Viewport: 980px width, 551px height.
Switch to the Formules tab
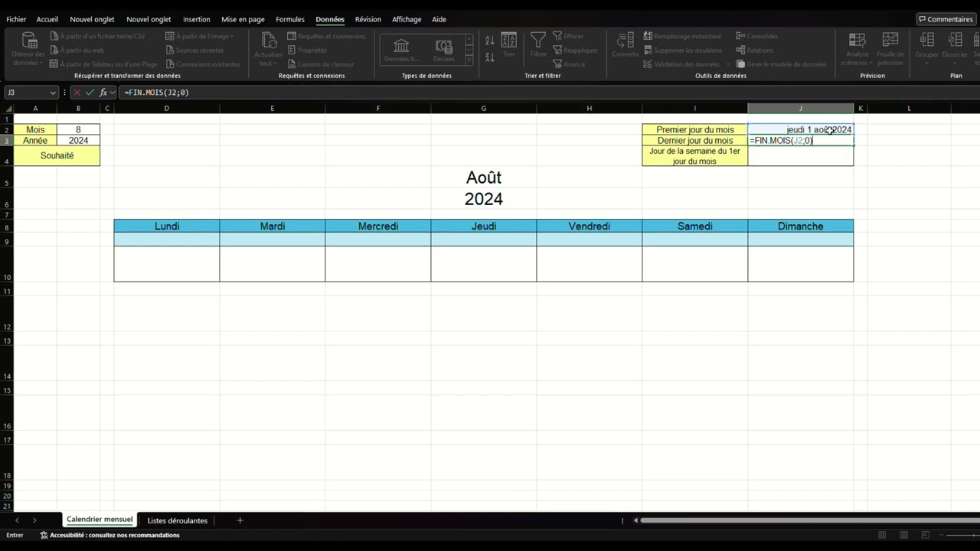tap(290, 19)
